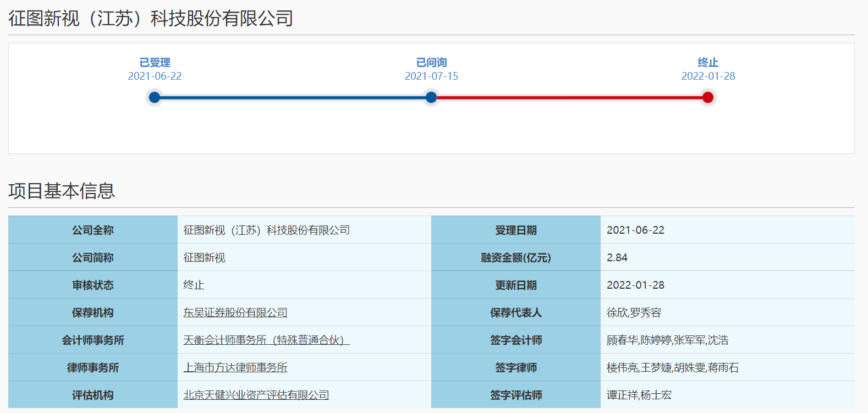Click the 已受理 timeline dot

click(x=155, y=97)
